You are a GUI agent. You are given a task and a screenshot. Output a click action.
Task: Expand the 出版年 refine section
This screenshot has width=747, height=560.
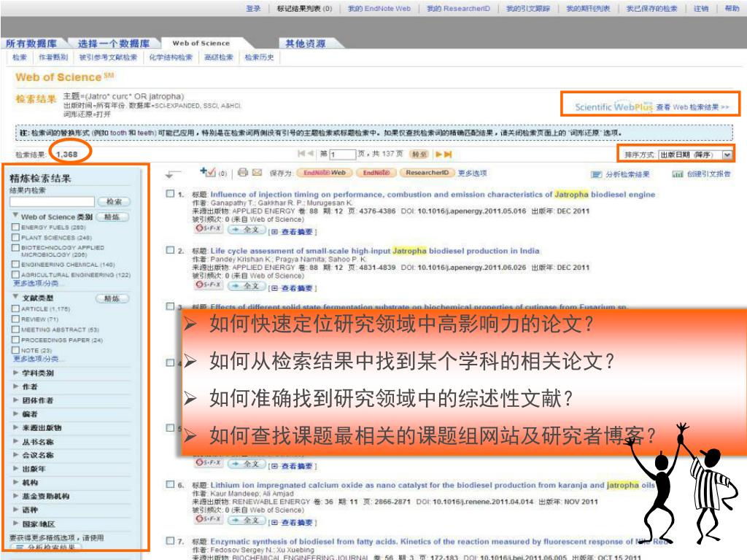pos(16,469)
